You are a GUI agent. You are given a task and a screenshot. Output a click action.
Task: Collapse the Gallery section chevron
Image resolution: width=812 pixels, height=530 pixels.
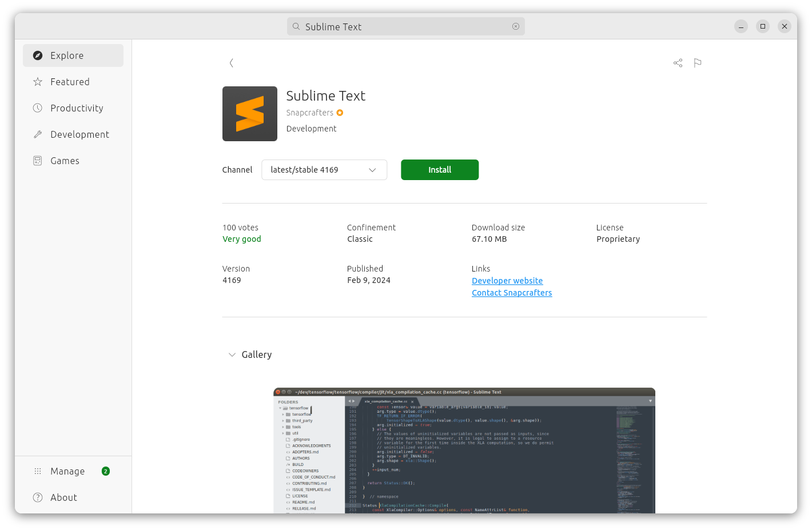(x=232, y=354)
